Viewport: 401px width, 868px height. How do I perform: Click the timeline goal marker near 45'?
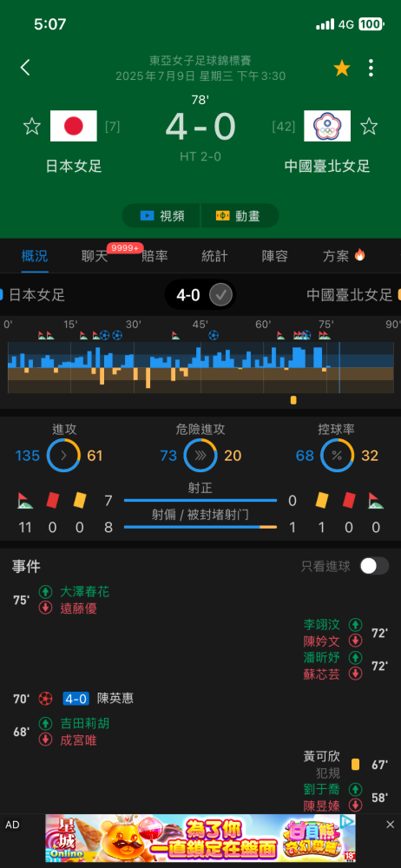214,335
